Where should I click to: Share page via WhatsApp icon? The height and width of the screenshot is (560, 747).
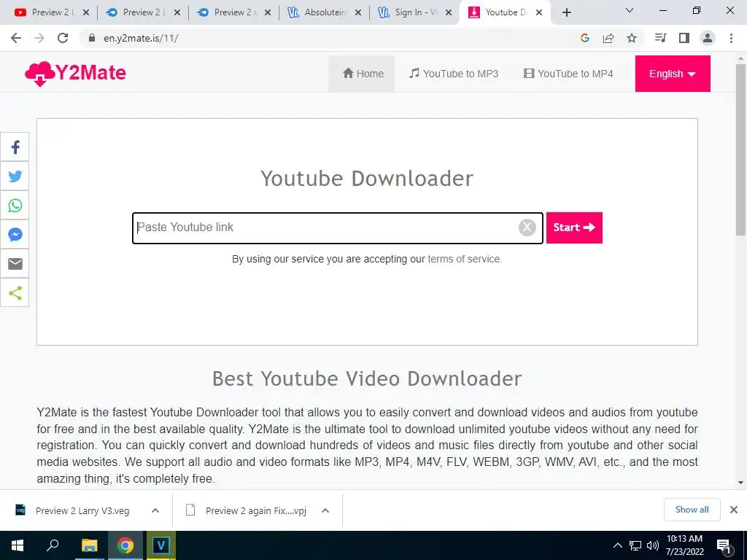click(x=15, y=205)
